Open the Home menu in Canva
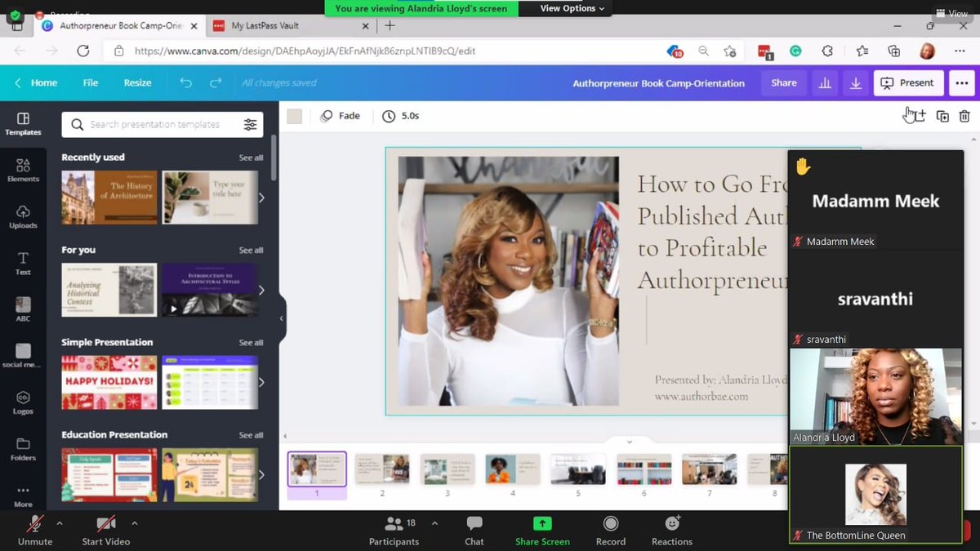980x551 pixels. [37, 82]
